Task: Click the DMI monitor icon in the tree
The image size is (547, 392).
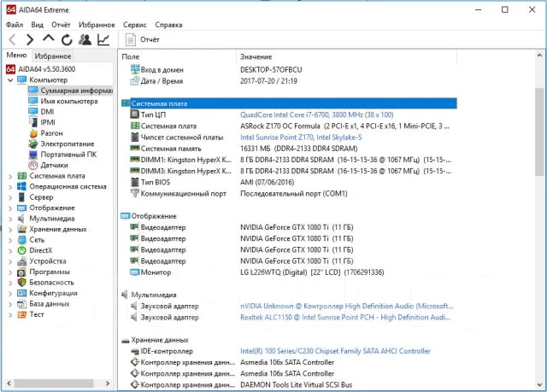Action: (x=33, y=112)
